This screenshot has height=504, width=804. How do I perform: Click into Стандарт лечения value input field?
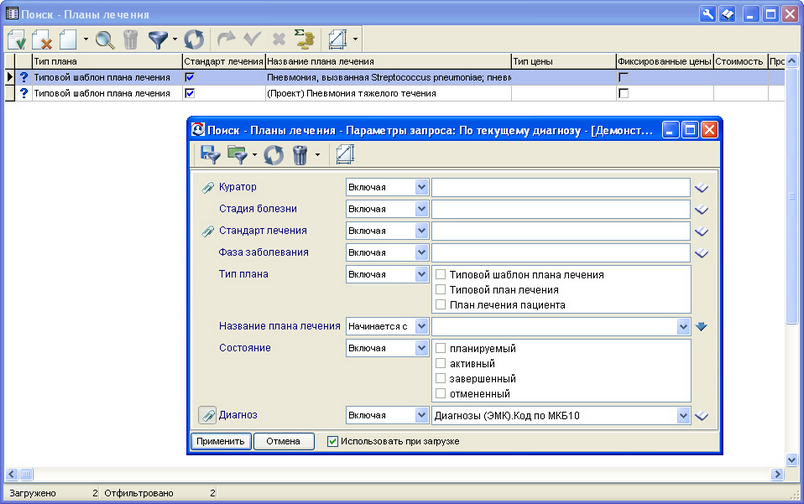(561, 231)
